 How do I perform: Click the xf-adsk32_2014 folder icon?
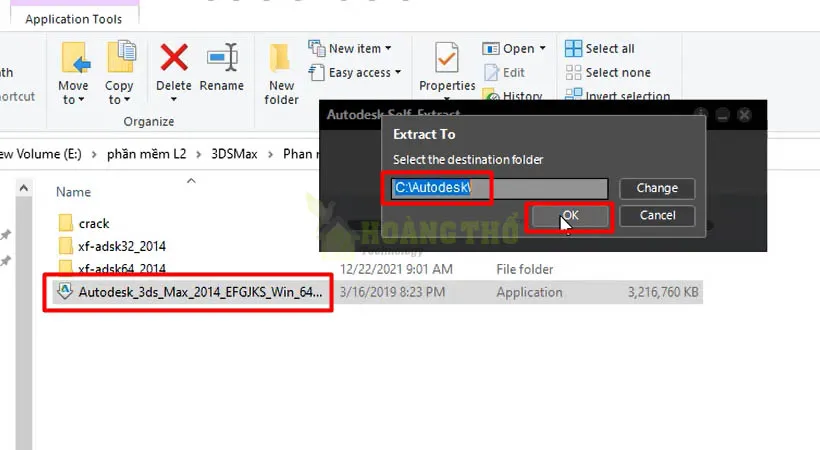click(x=66, y=245)
